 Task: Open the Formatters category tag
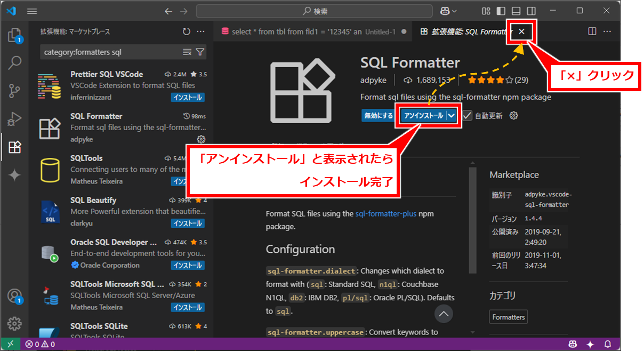[509, 317]
